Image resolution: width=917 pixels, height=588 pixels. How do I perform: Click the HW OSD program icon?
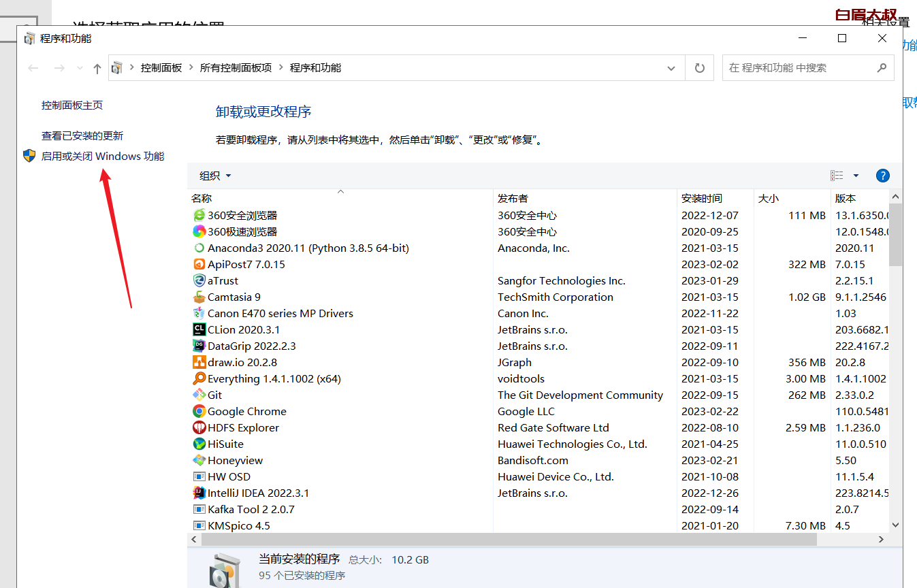[x=199, y=476]
